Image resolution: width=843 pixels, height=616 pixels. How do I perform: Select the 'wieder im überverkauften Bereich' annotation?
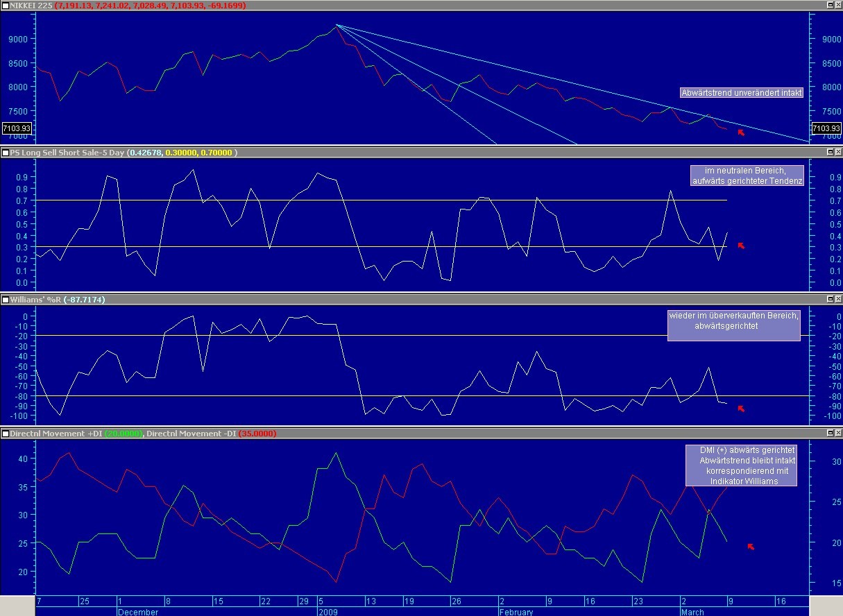733,325
